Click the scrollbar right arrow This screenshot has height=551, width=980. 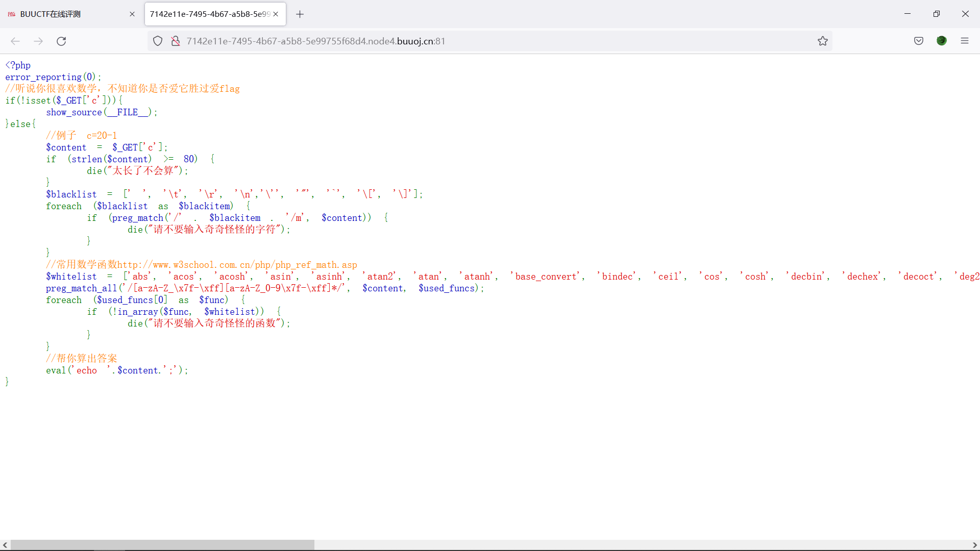point(974,545)
